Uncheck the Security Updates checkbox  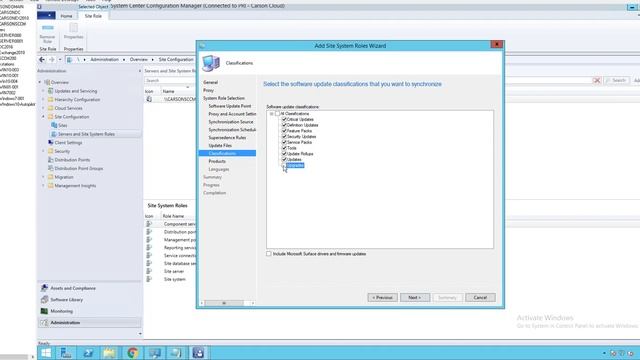pyautogui.click(x=284, y=136)
